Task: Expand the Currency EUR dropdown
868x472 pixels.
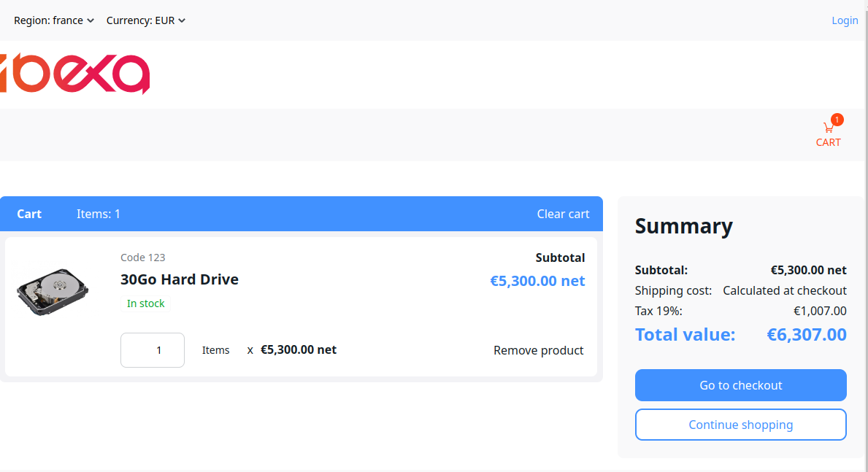Action: tap(146, 20)
